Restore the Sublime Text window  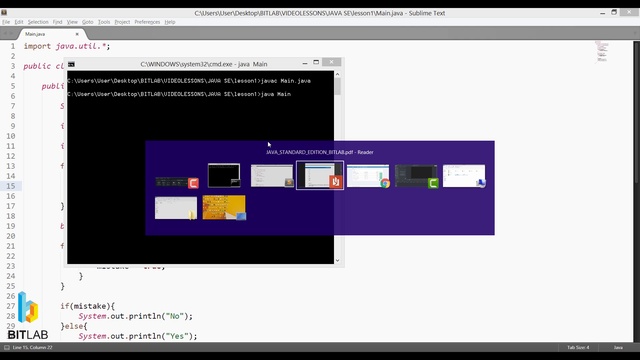pos(614,13)
